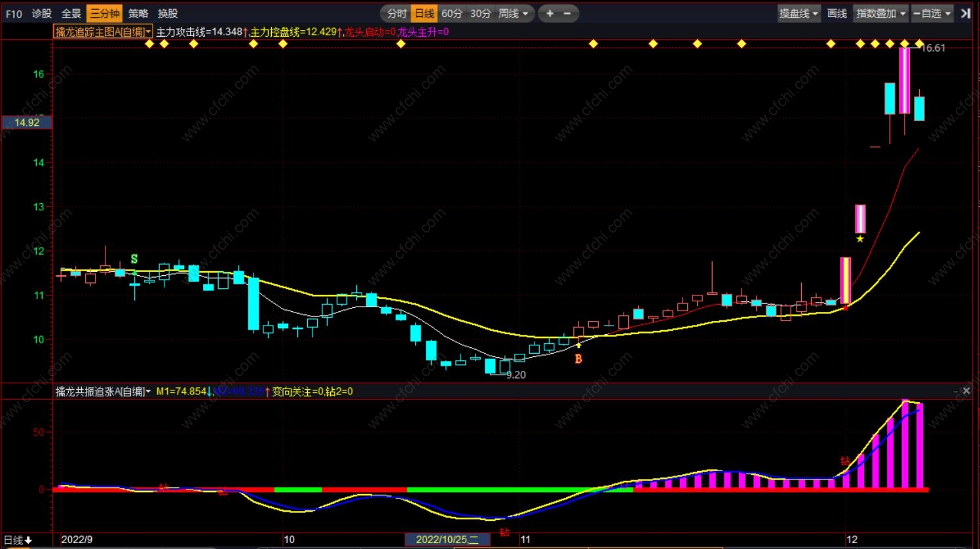Minimize the sub-indicator panel
Screen dimensions: 980x549
pyautogui.click(x=956, y=391)
